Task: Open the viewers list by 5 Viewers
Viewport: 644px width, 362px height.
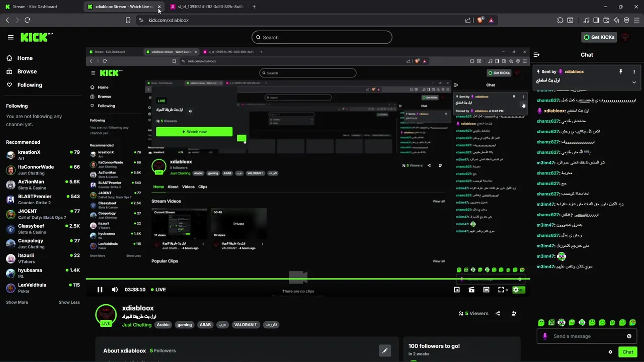Action: click(473, 313)
